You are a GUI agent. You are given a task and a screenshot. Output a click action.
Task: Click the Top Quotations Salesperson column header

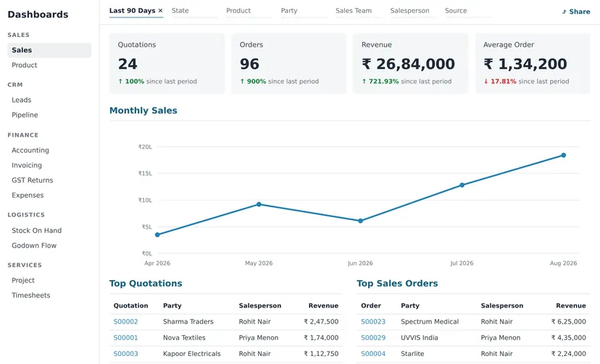point(260,305)
